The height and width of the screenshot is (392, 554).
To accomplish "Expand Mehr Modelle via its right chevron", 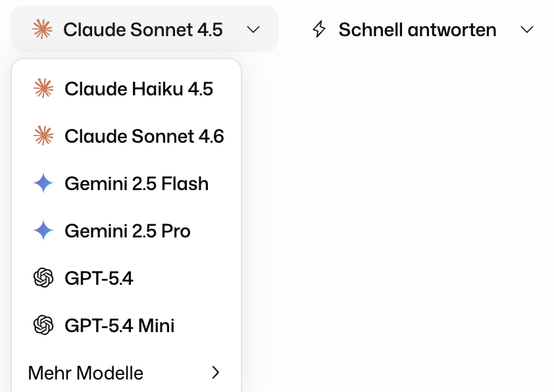I will 216,373.
